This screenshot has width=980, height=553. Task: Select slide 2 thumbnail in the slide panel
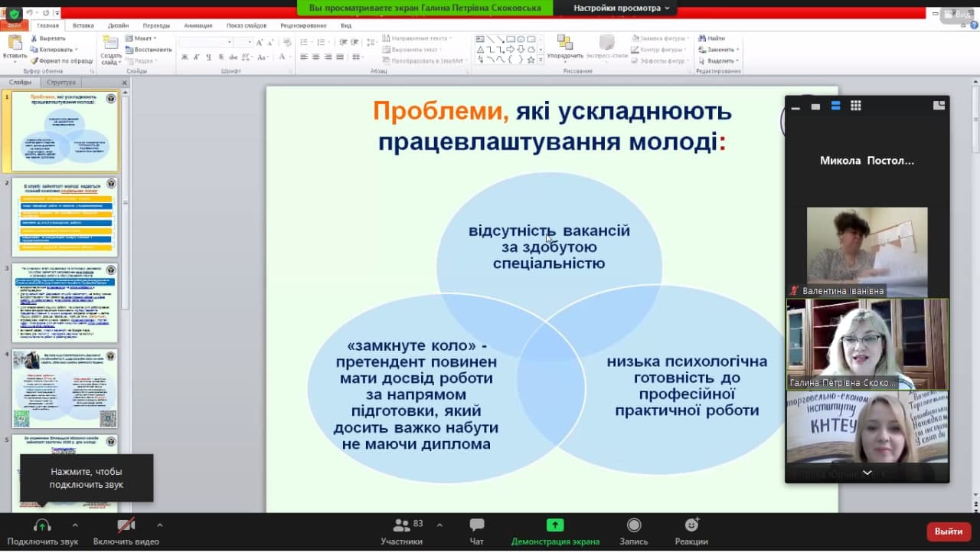(x=65, y=217)
